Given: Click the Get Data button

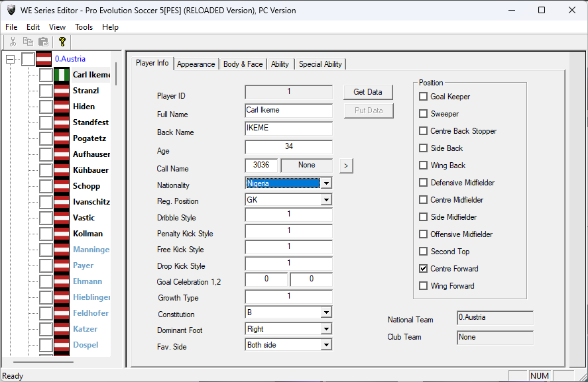Looking at the screenshot, I should (x=368, y=92).
